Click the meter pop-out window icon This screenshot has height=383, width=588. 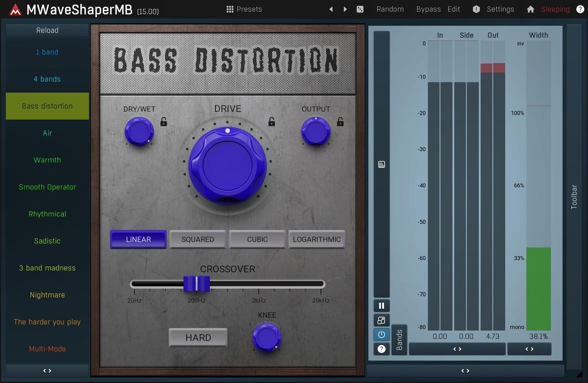[381, 320]
